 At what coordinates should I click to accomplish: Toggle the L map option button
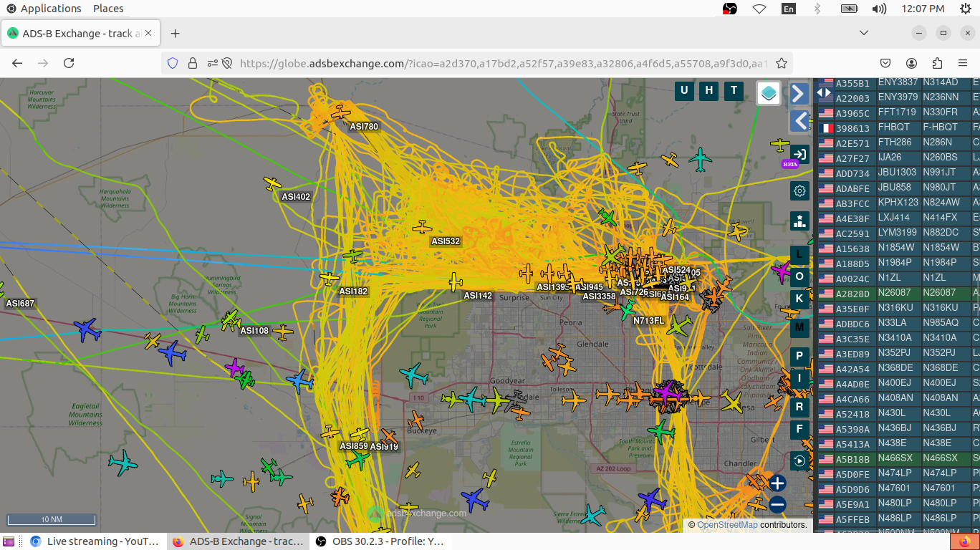click(x=799, y=254)
